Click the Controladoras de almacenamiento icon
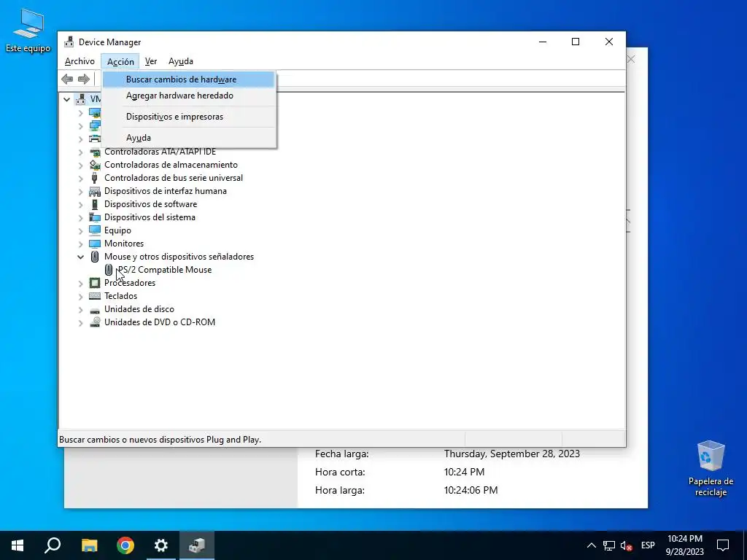 point(95,165)
